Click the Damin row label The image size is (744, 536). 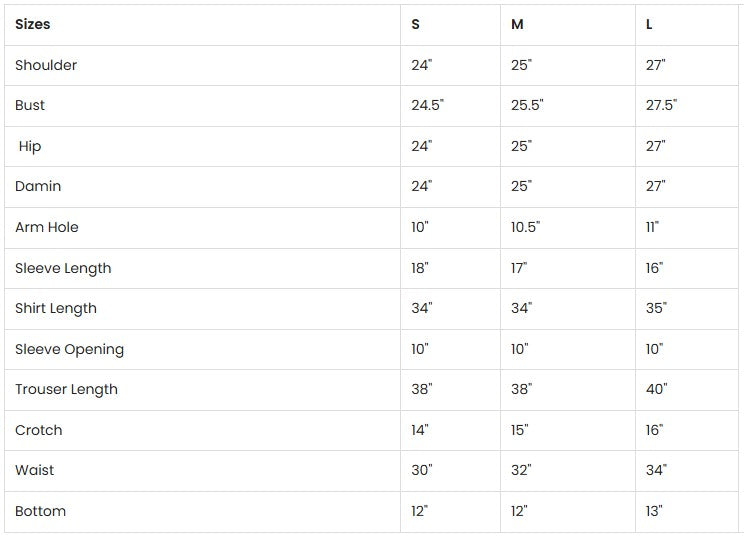38,186
